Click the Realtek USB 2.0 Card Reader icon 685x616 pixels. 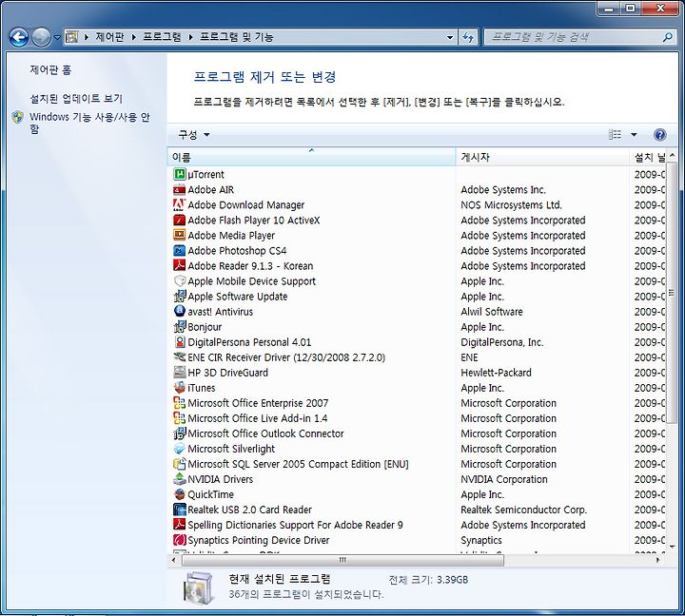pyautogui.click(x=180, y=510)
